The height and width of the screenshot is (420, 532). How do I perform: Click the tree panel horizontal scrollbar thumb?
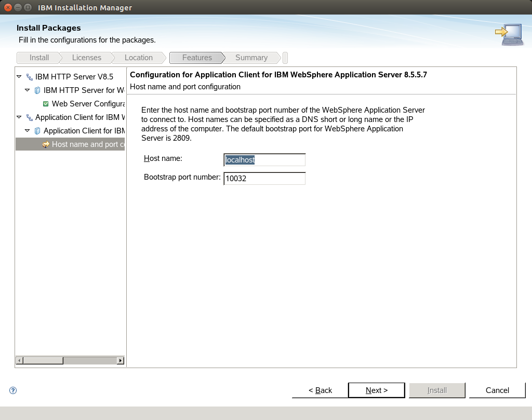coord(43,361)
